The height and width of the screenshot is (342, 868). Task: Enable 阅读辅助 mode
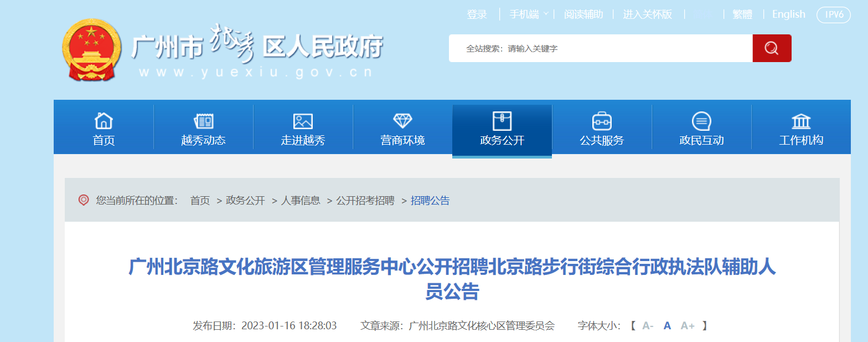coord(583,14)
